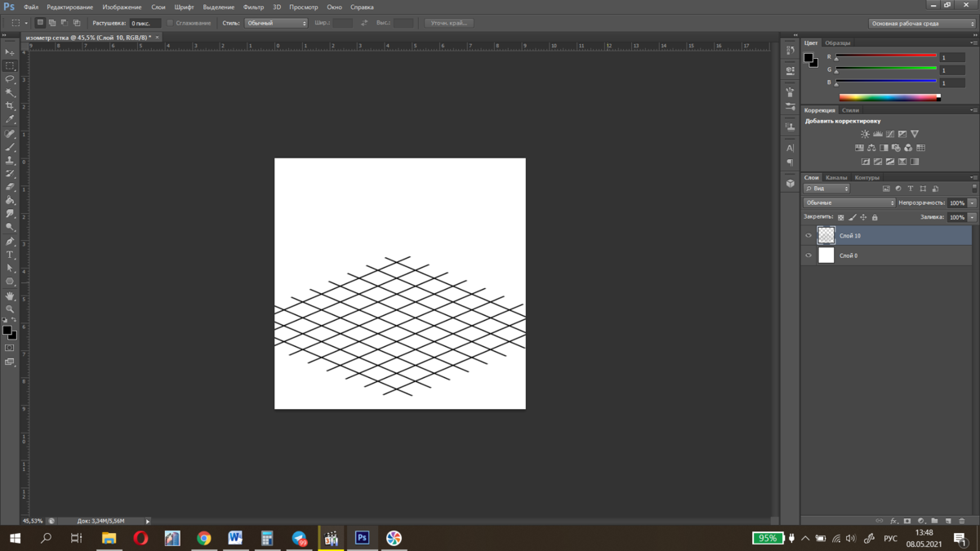The image size is (980, 551).
Task: Select the Lasso tool
Action: tap(10, 79)
